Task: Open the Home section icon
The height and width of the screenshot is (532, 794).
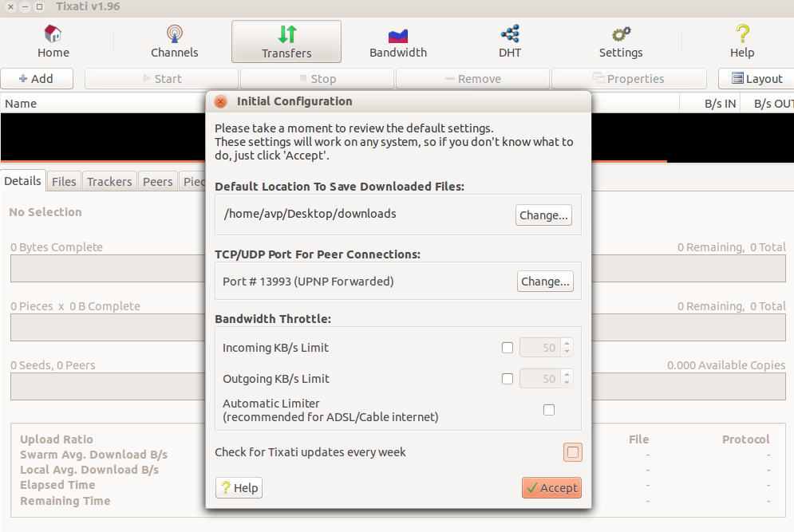Action: pos(53,34)
